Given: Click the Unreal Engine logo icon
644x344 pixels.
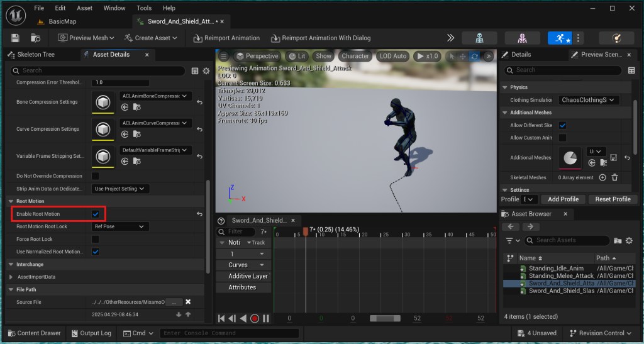Looking at the screenshot, I should [x=16, y=16].
